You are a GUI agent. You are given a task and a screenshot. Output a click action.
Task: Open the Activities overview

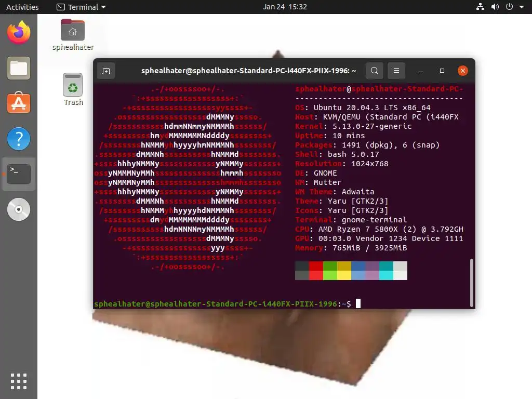pos(22,7)
